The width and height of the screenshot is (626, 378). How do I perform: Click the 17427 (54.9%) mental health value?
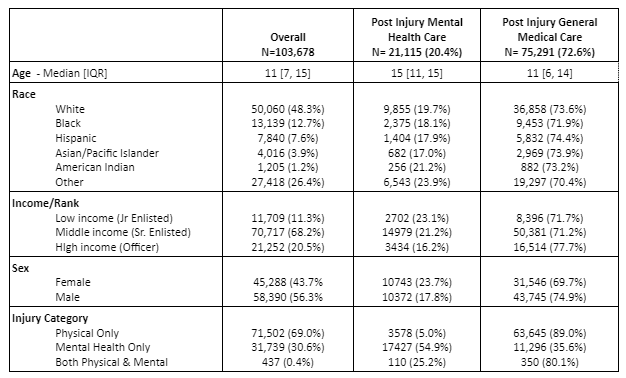coord(417,347)
